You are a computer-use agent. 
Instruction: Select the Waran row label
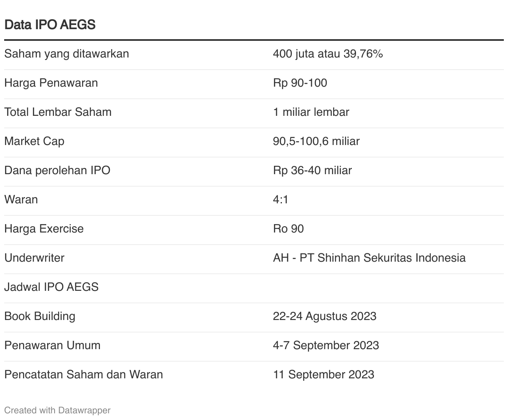point(21,200)
